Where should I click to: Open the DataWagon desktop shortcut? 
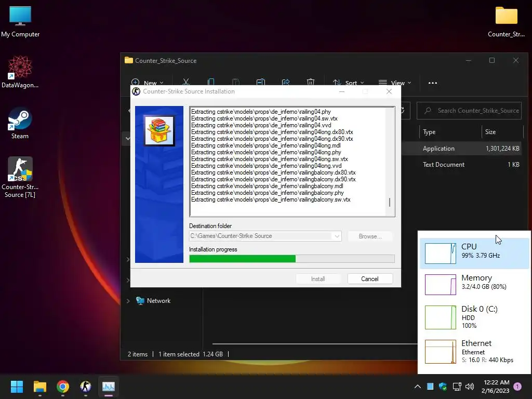pos(20,72)
